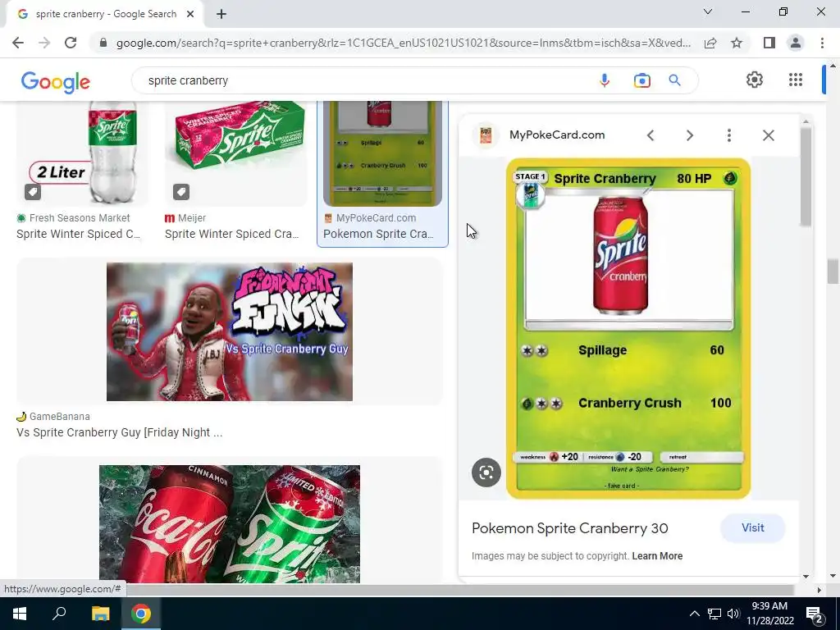View site information via the lock icon

click(x=103, y=43)
